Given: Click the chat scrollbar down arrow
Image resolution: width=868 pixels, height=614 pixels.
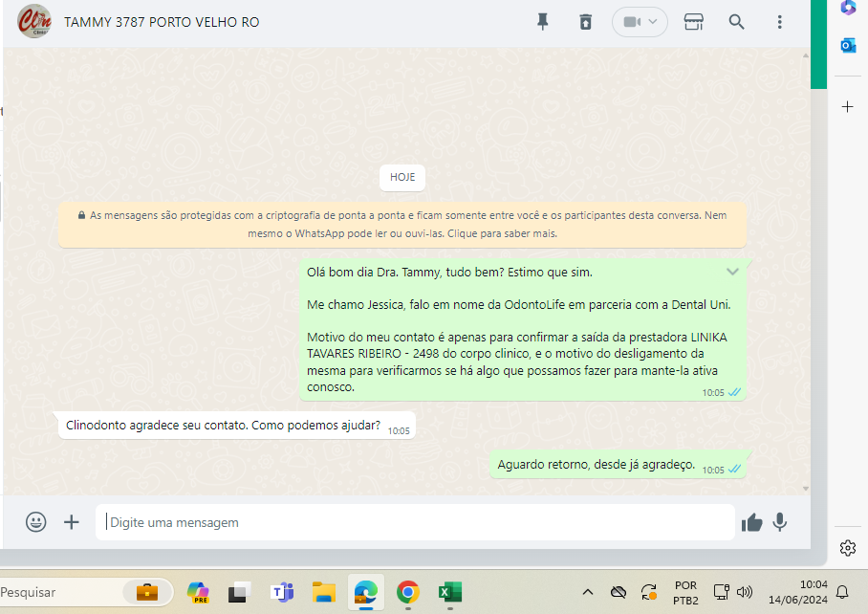Looking at the screenshot, I should [806, 489].
